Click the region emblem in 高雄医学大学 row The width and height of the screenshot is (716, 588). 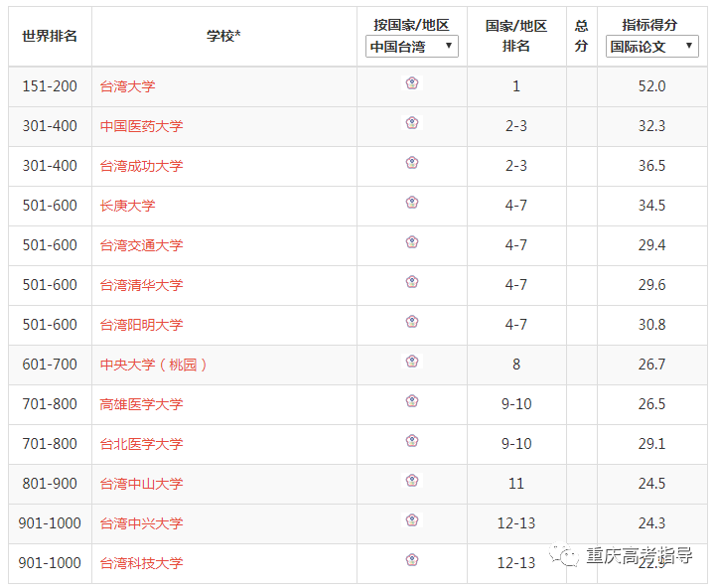412,400
